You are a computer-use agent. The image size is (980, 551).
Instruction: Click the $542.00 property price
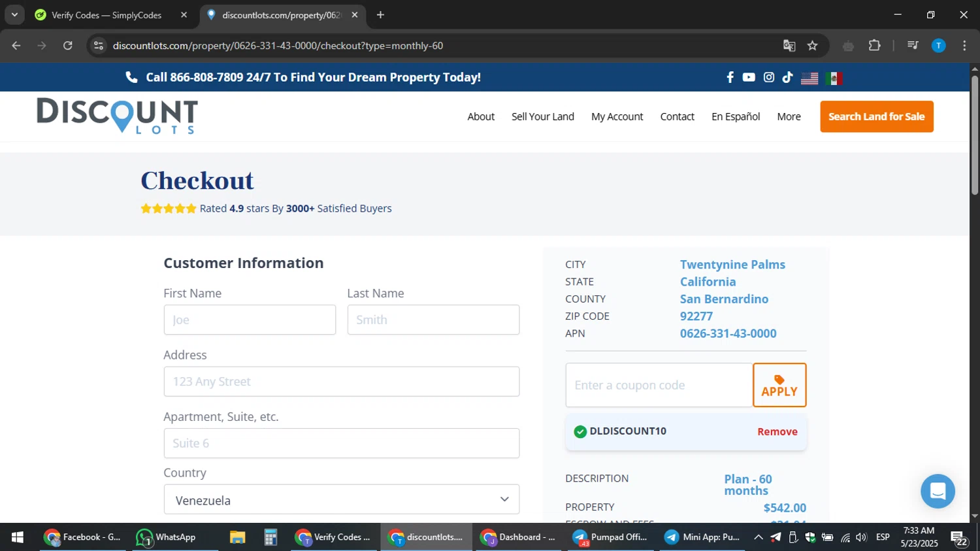click(x=785, y=508)
